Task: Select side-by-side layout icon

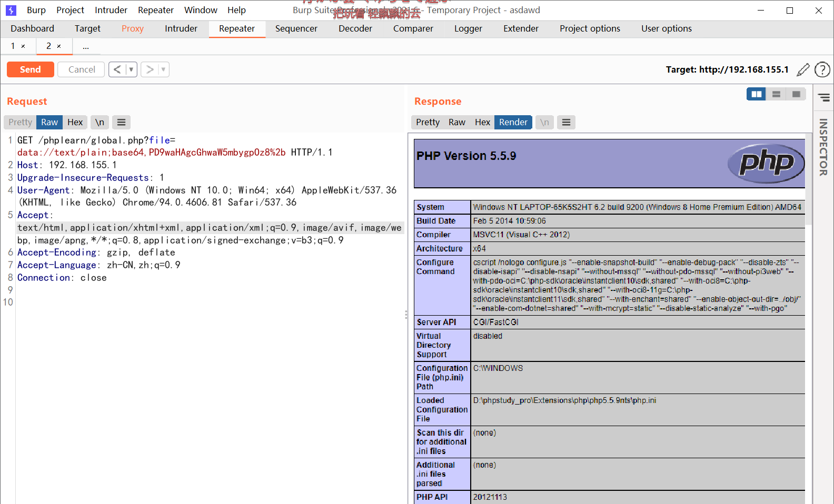Action: point(757,94)
